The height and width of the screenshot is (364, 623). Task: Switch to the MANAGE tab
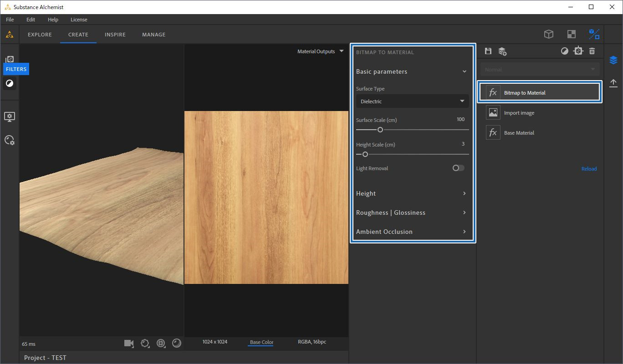[x=153, y=35]
